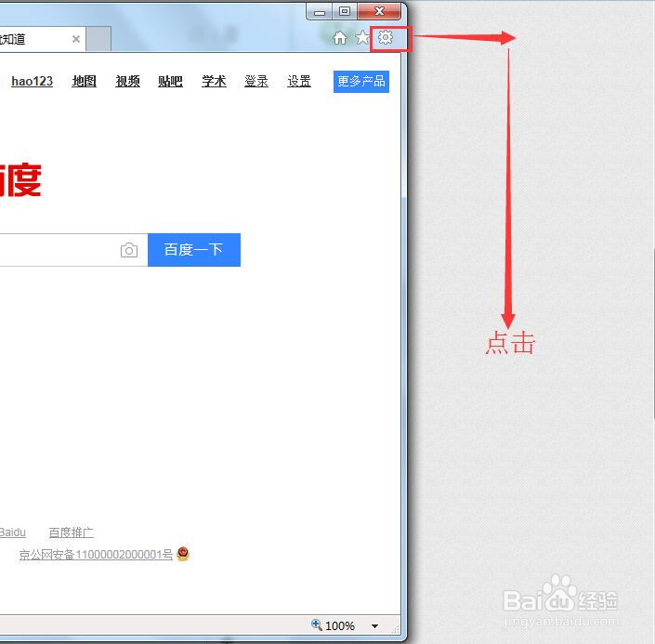
Task: Open the browser Tools gear menu
Action: click(x=386, y=37)
